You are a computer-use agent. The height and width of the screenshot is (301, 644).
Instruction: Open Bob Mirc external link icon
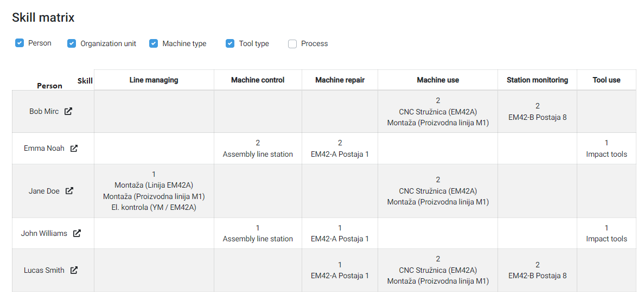tap(68, 111)
